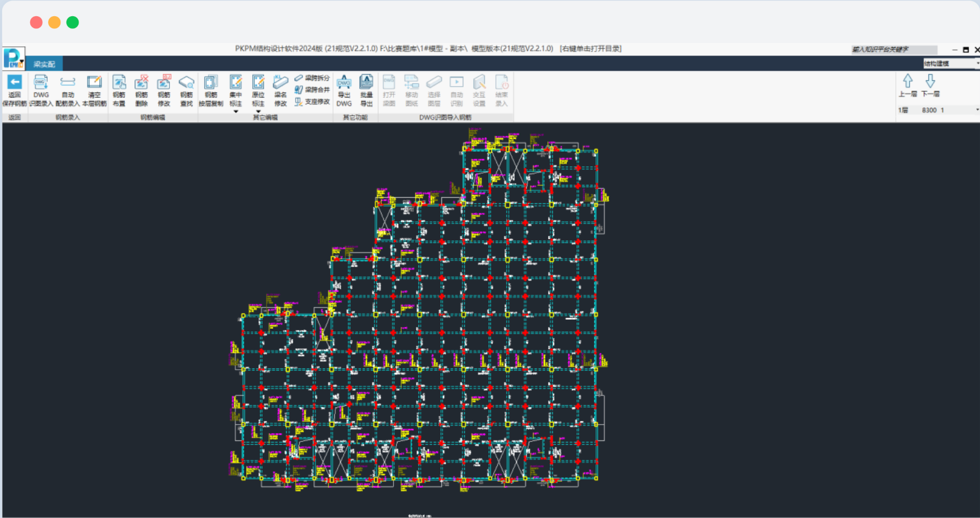Expand the 原位标注 dropdown arrow
Viewport: 980px width, 518px height.
coord(258,111)
